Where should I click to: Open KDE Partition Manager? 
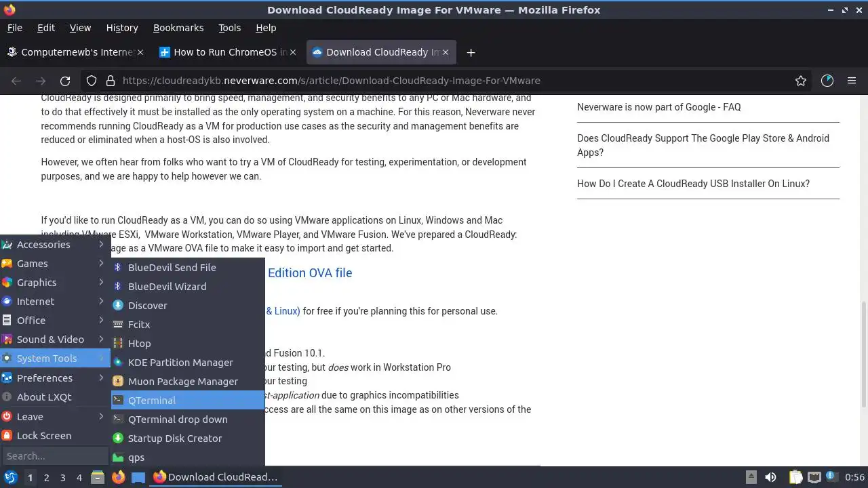(188, 362)
